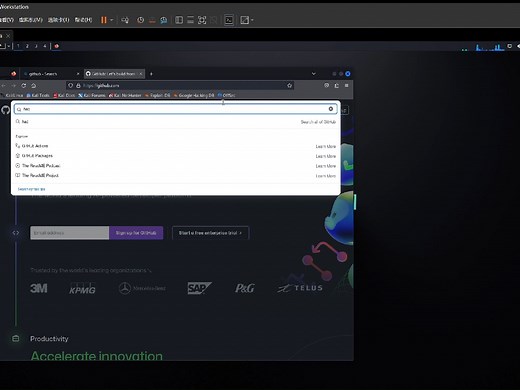Click the stretch guest display icon
The height and width of the screenshot is (390, 520).
[x=244, y=20]
